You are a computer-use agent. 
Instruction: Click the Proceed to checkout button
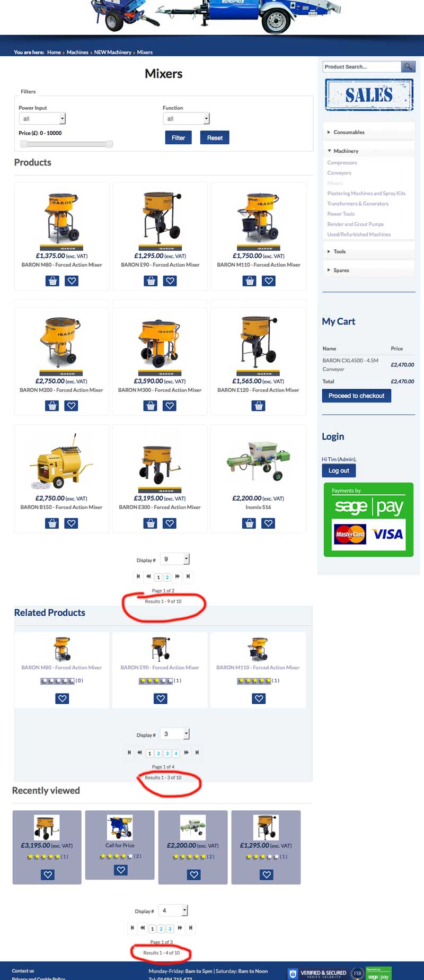point(357,396)
